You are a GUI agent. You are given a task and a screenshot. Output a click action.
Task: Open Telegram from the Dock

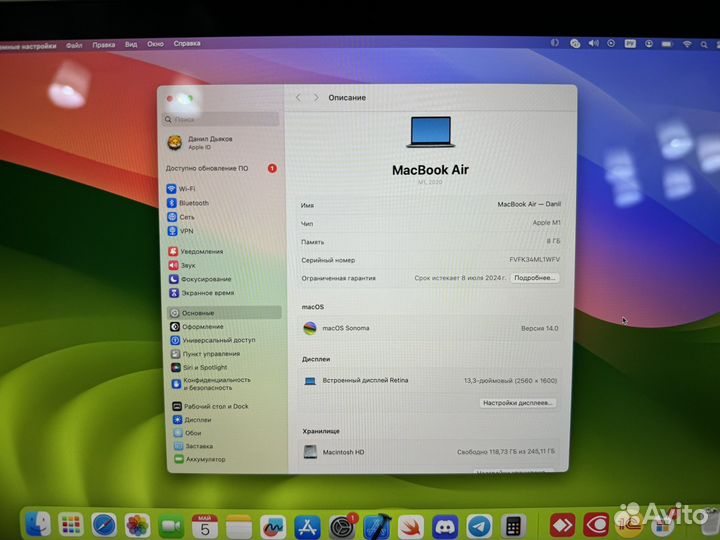click(479, 526)
